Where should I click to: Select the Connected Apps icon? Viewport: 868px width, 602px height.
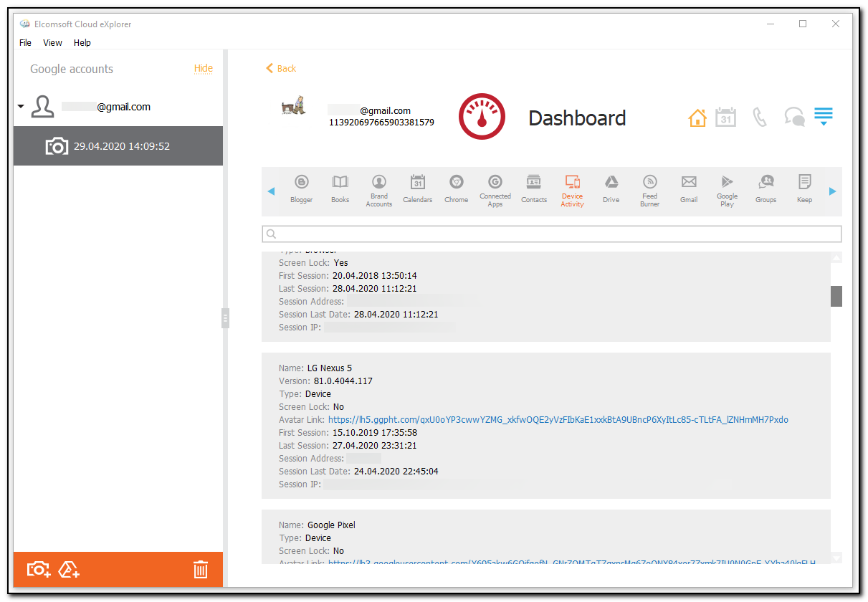[495, 188]
